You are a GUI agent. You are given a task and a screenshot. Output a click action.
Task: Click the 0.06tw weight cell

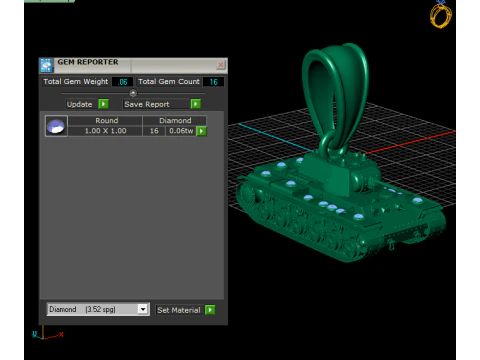click(181, 131)
